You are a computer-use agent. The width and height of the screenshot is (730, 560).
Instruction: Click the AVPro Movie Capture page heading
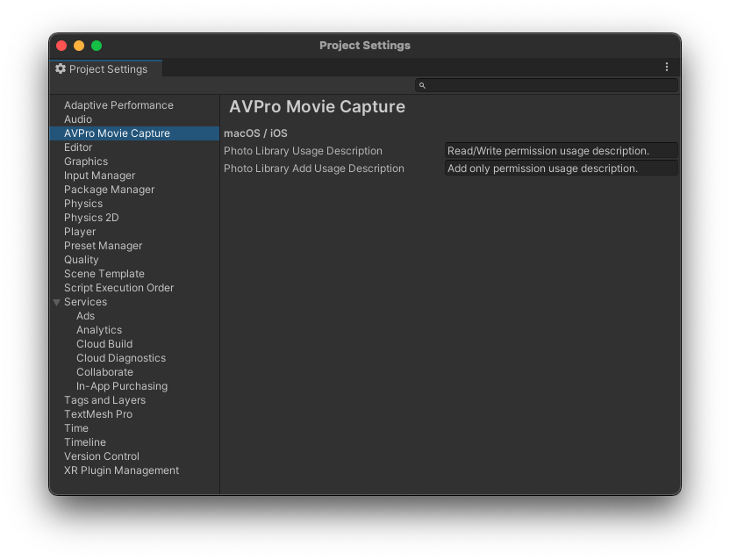[x=317, y=107]
